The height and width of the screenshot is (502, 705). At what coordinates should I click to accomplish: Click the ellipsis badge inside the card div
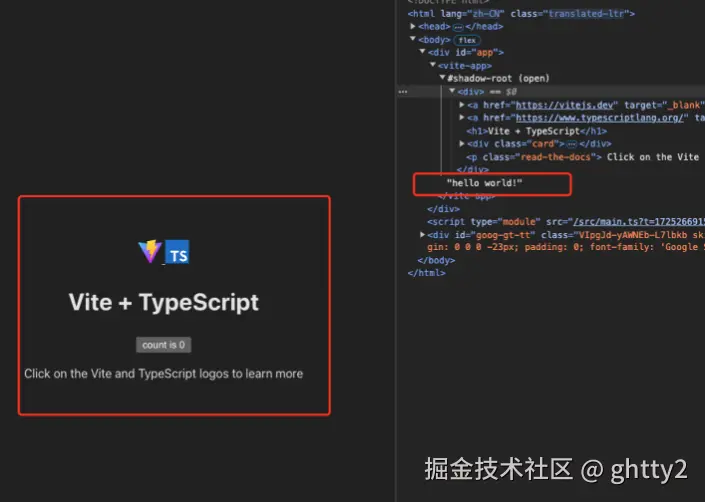point(571,144)
